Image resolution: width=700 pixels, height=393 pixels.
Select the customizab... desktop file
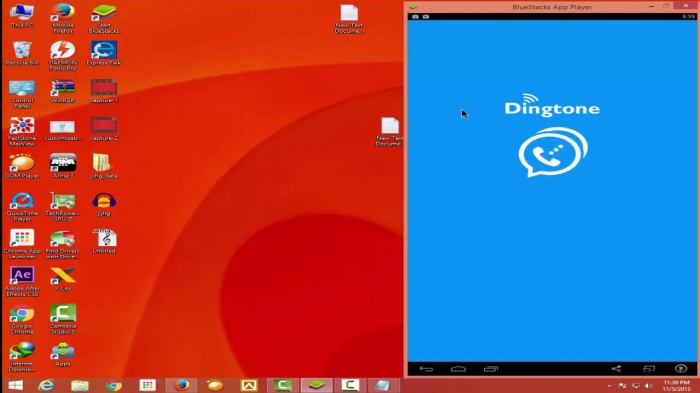tap(62, 129)
